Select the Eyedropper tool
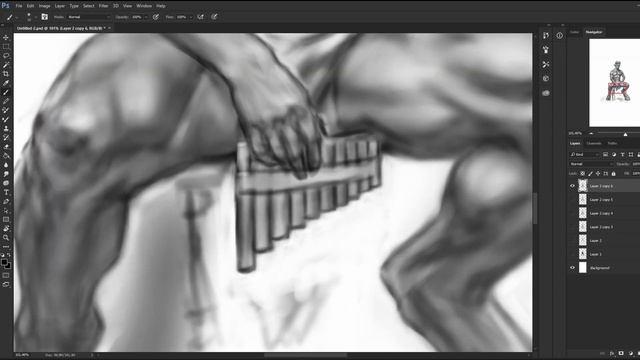 (6, 83)
